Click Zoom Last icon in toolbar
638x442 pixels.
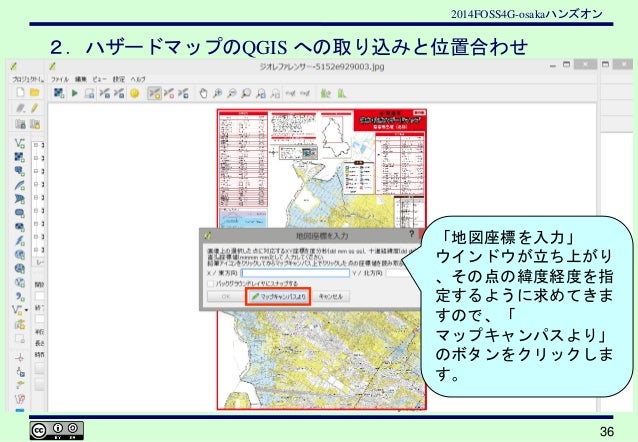(x=261, y=94)
